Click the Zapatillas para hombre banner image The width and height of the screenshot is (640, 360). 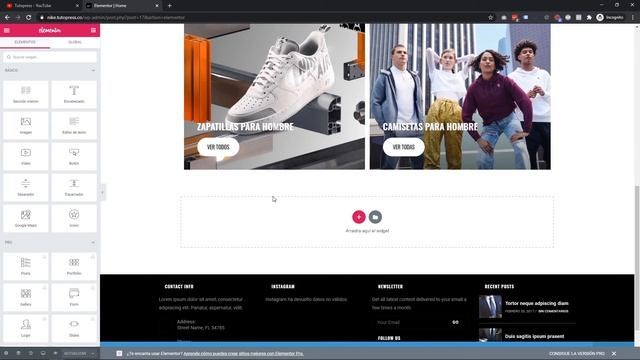pyautogui.click(x=274, y=96)
